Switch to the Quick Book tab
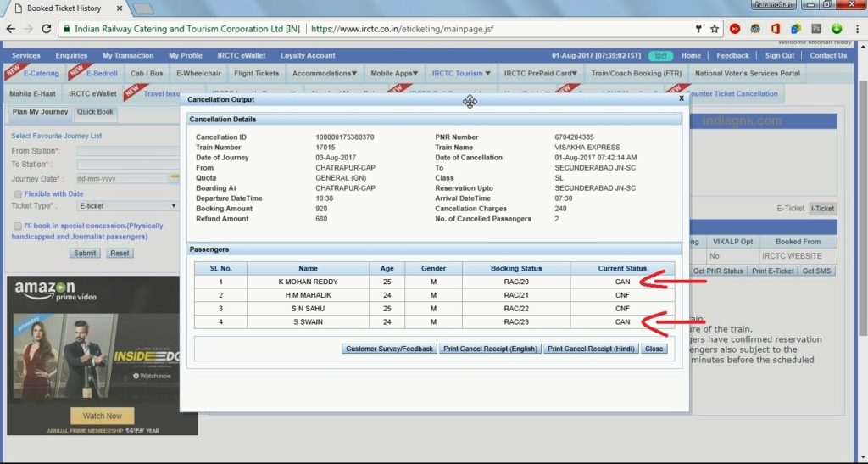This screenshot has height=464, width=868. point(95,112)
